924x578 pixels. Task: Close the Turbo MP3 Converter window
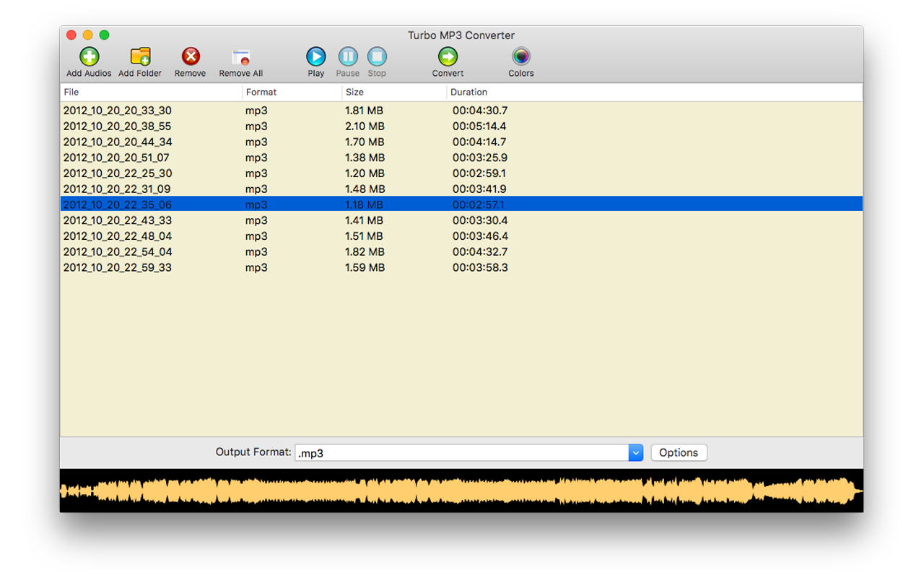pos(71,35)
